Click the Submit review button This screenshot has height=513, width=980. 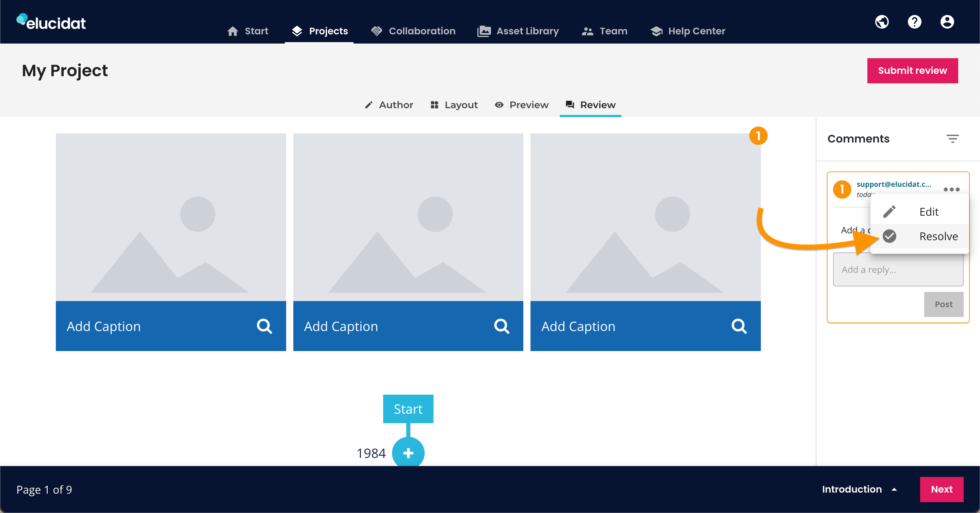pos(913,70)
